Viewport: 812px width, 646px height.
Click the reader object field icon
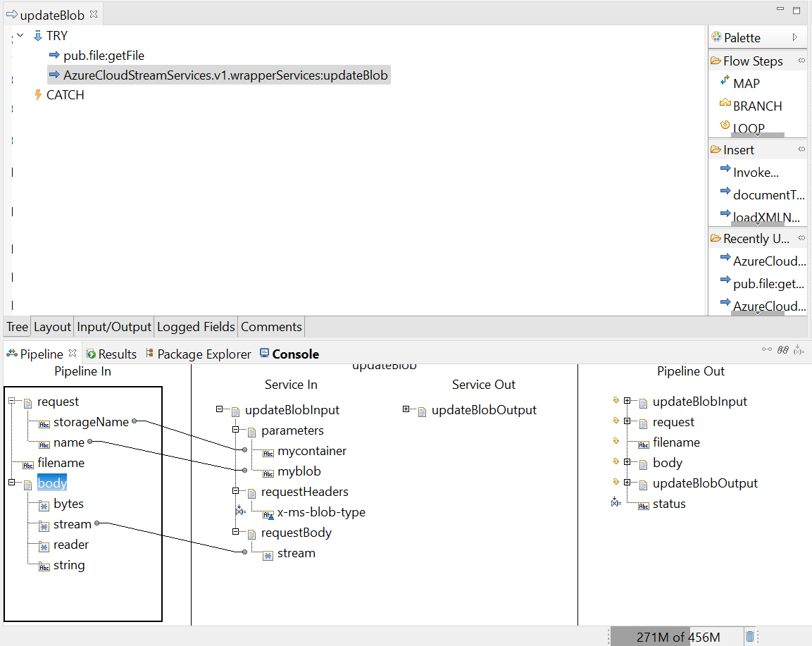[x=44, y=547]
